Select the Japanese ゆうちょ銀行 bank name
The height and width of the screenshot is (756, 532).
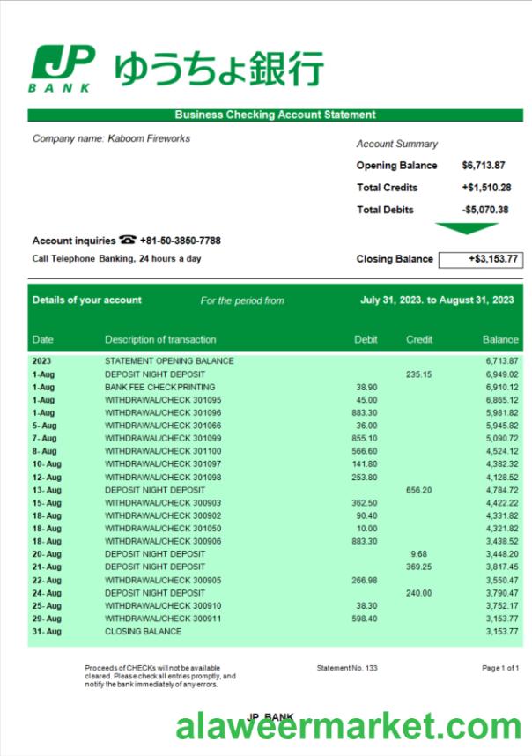(x=218, y=68)
